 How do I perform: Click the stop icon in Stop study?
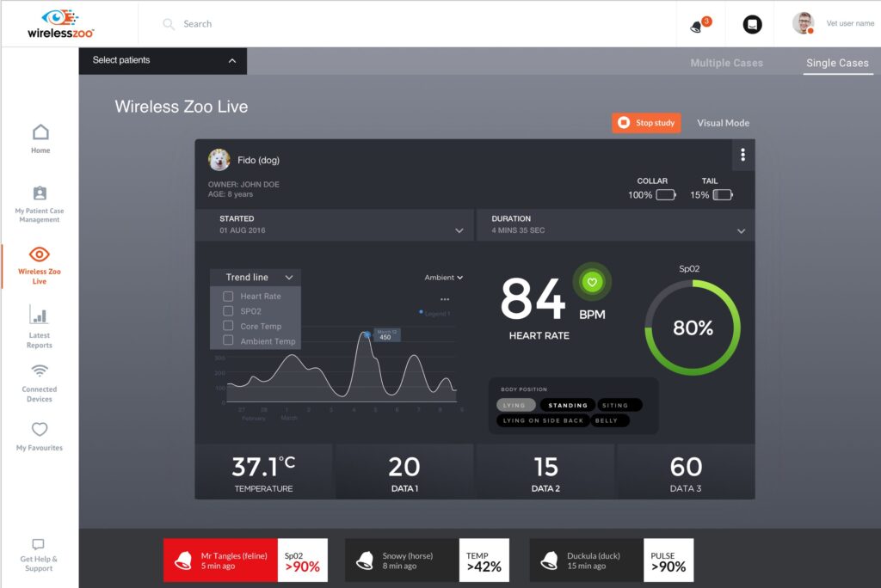click(624, 122)
